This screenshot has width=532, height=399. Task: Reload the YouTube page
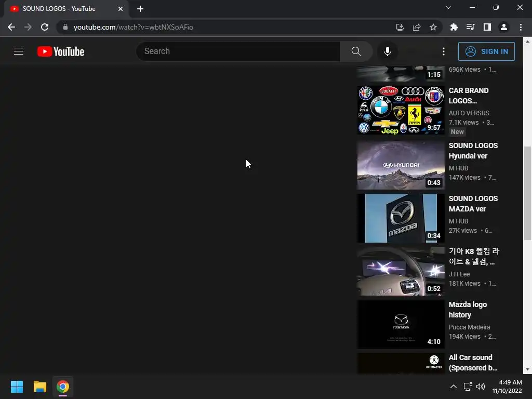[45, 27]
